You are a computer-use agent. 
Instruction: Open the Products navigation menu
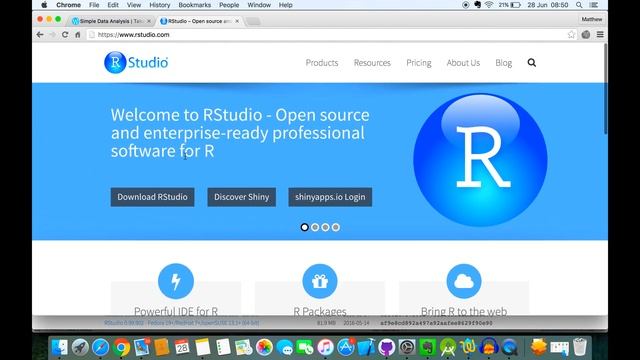point(322,62)
